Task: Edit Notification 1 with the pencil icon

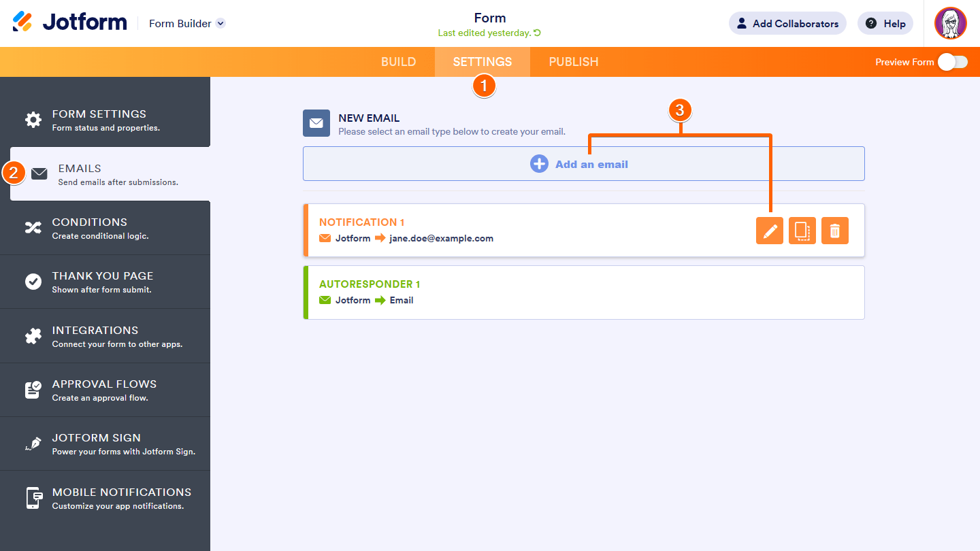Action: click(770, 231)
